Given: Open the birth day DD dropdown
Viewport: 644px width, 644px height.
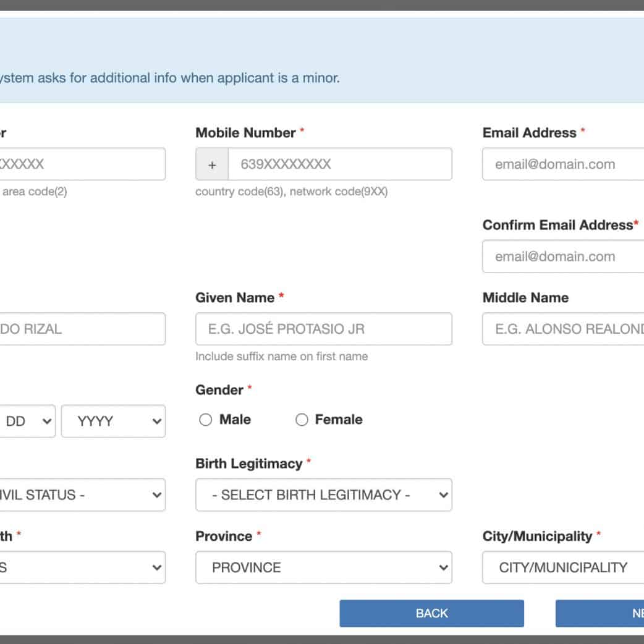Looking at the screenshot, I should pyautogui.click(x=27, y=422).
